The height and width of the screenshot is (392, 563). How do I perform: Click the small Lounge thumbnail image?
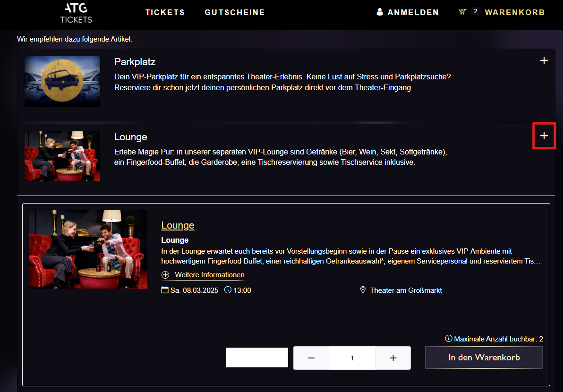62,156
